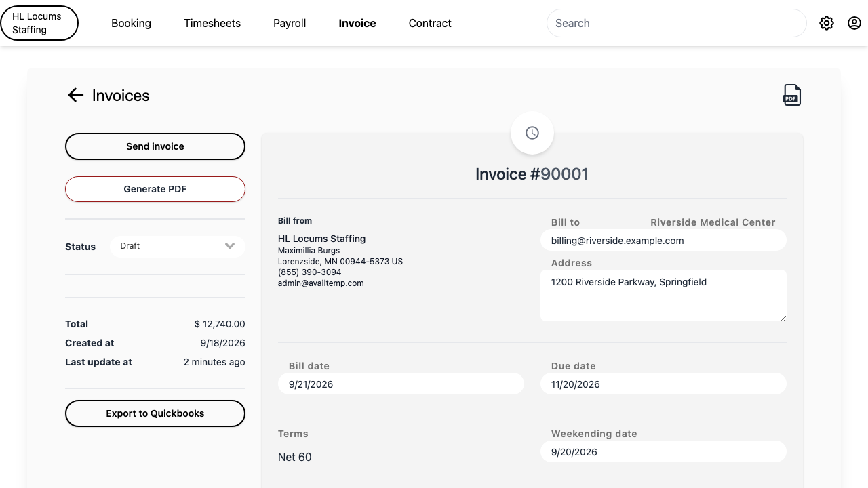Click the Bill to email field
Image resolution: width=868 pixels, height=488 pixels.
tap(663, 241)
